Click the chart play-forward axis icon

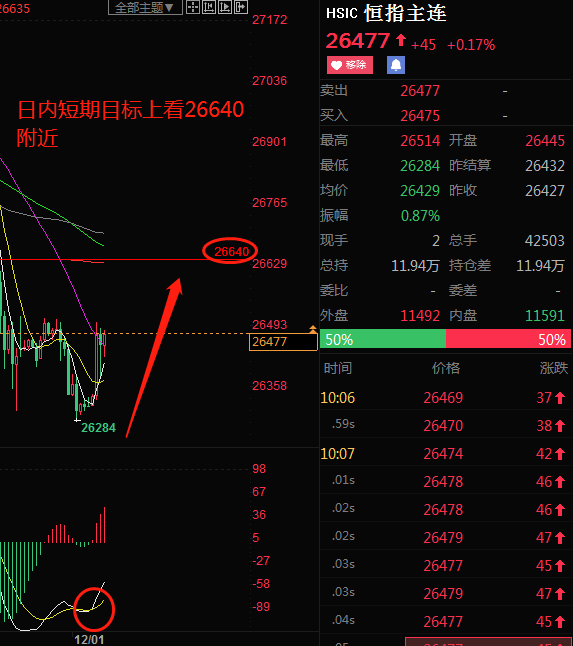point(225,7)
